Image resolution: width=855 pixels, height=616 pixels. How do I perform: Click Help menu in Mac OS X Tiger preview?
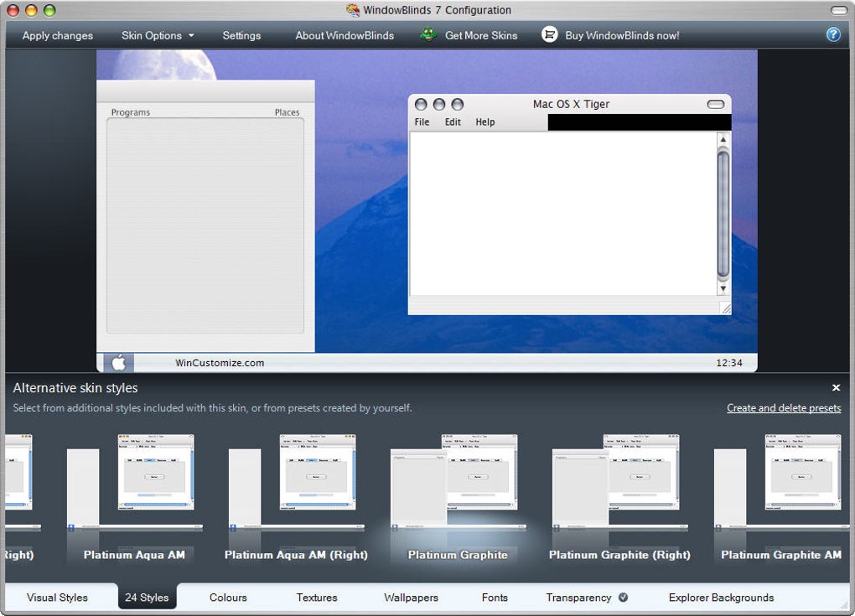484,122
